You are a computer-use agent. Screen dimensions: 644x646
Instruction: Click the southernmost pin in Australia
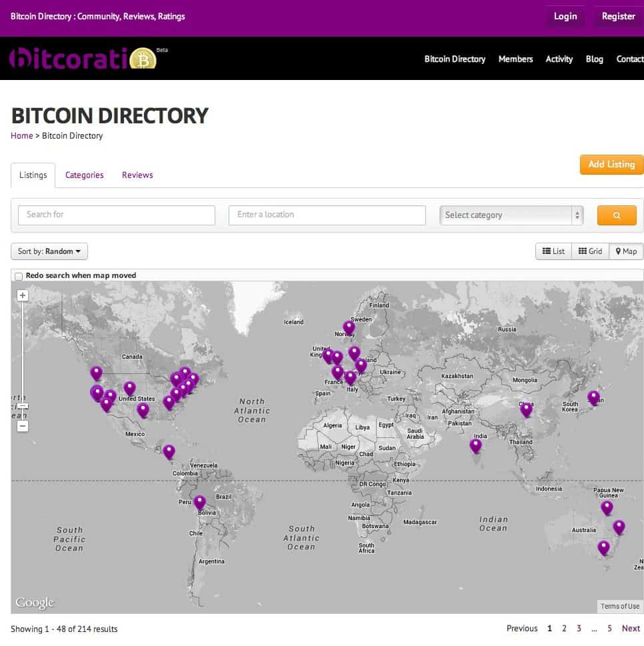click(x=603, y=547)
